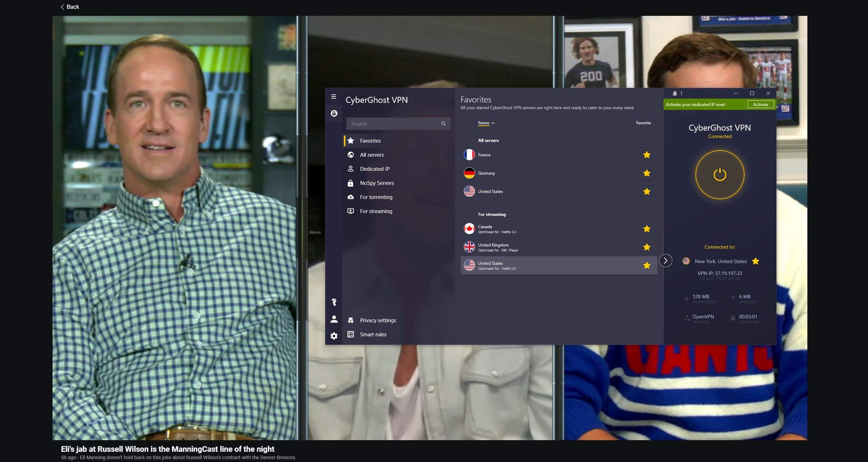
Task: Open Smart rules
Action: (x=373, y=334)
